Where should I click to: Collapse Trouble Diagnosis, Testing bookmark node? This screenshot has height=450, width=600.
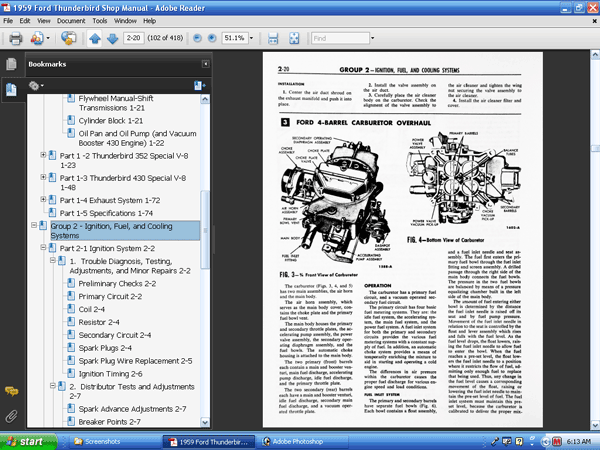[x=53, y=261]
